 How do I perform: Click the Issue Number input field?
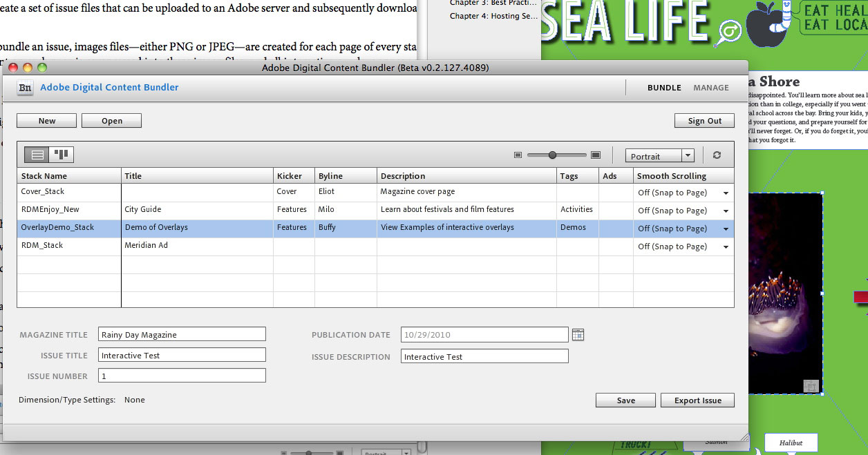[x=182, y=376]
